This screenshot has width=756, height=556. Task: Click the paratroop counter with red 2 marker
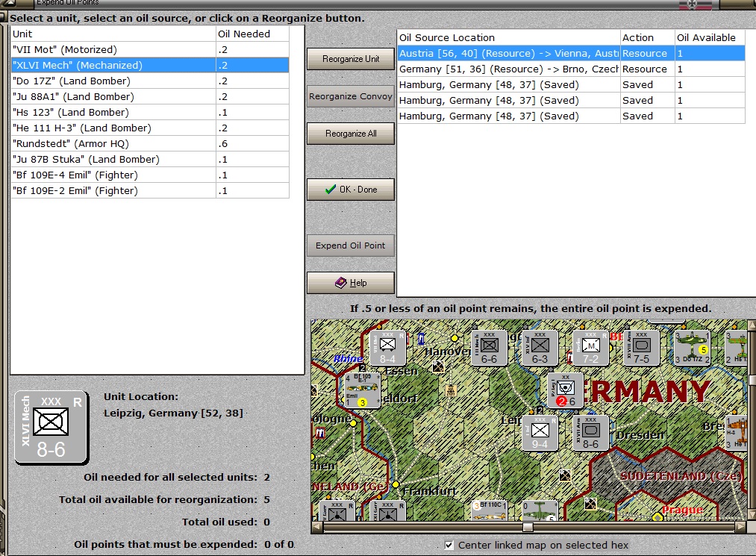coord(565,390)
